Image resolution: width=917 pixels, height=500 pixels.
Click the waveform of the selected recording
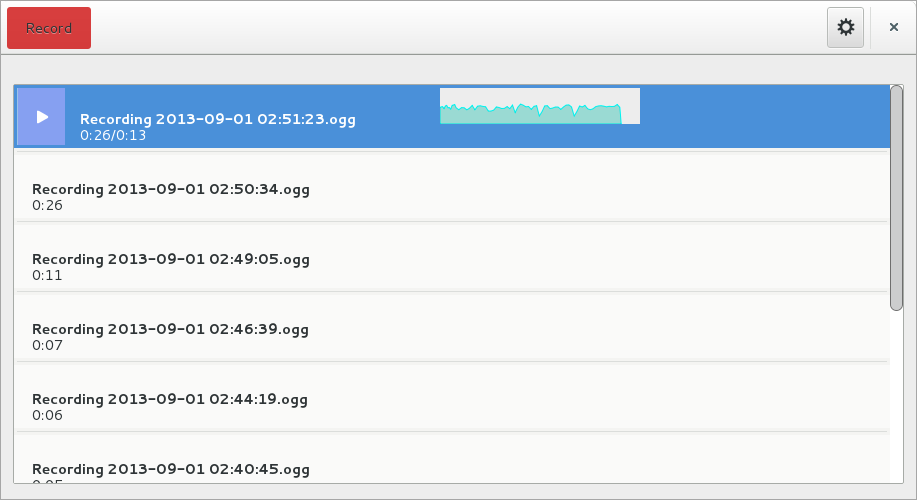540,106
